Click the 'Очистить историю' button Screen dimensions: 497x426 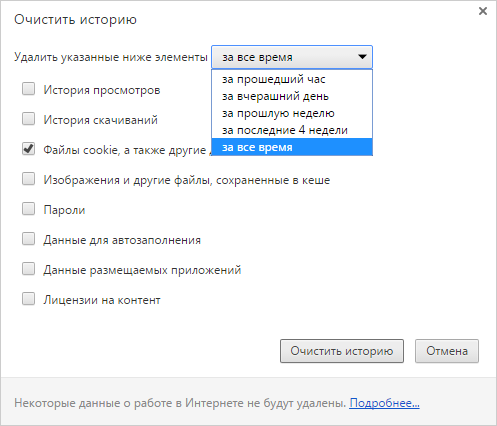(x=342, y=351)
